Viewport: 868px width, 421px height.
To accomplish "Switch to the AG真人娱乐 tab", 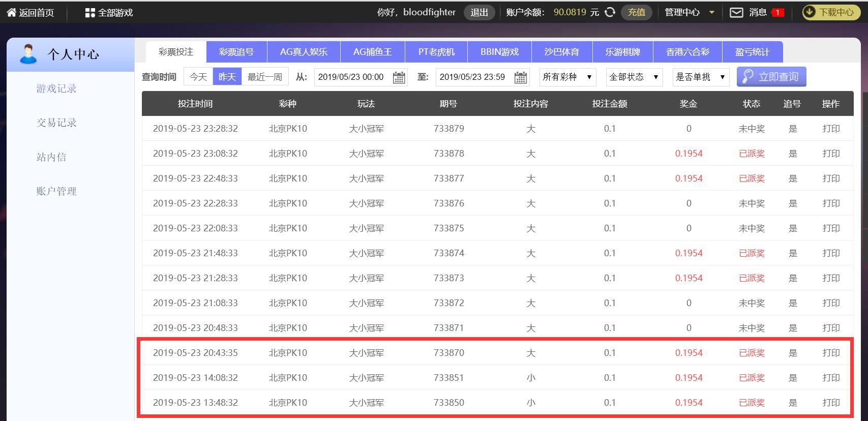I will pyautogui.click(x=304, y=52).
